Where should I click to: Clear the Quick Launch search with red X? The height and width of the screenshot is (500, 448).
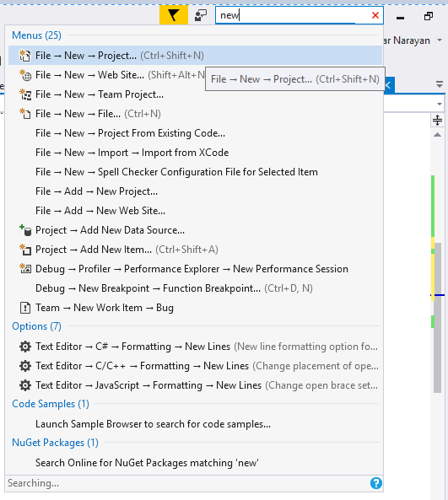(375, 15)
